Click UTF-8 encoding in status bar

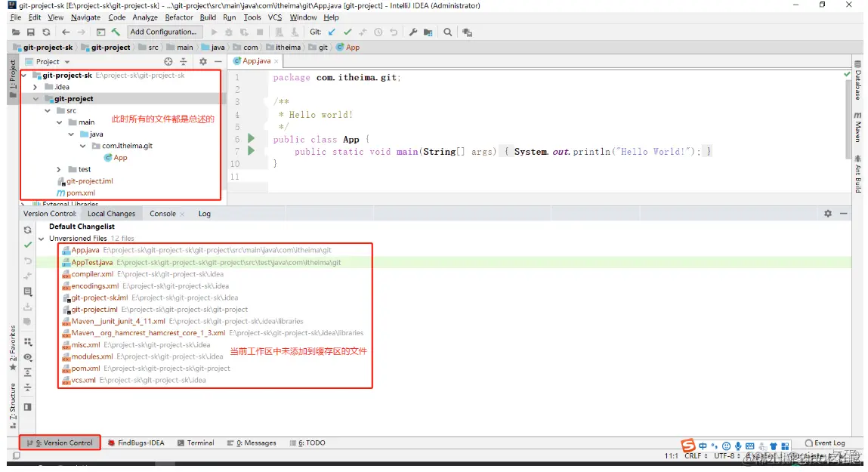coord(727,456)
